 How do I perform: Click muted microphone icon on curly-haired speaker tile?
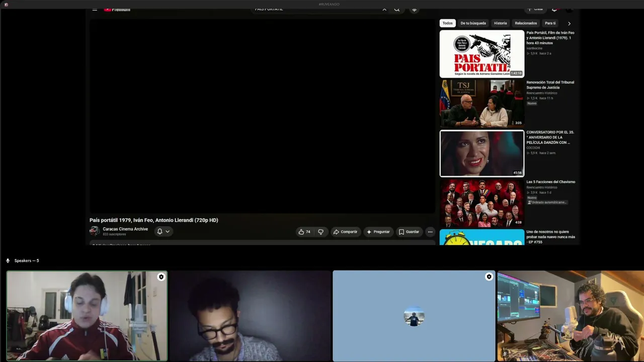pyautogui.click(x=504, y=354)
